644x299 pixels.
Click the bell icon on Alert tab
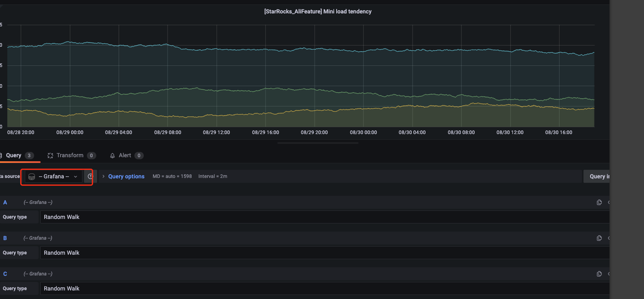tap(112, 156)
